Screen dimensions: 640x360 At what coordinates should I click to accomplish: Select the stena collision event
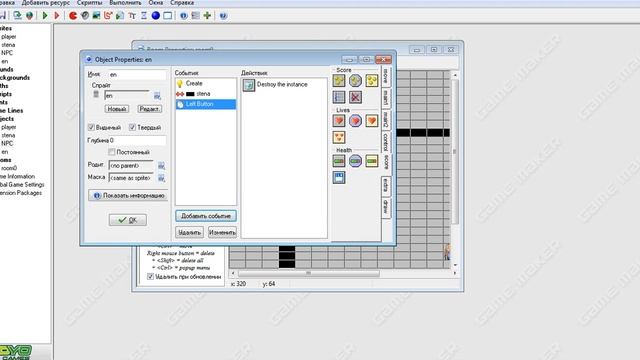[x=206, y=94]
